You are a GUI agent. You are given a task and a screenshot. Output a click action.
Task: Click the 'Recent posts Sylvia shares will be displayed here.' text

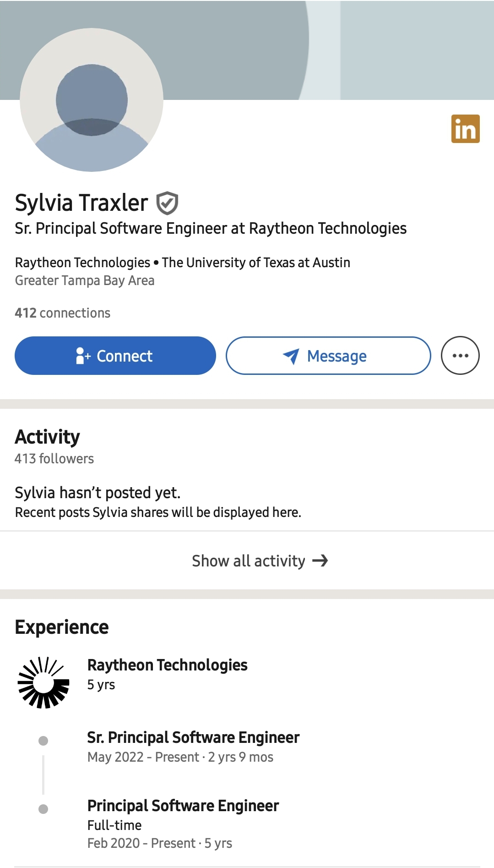coord(158,512)
